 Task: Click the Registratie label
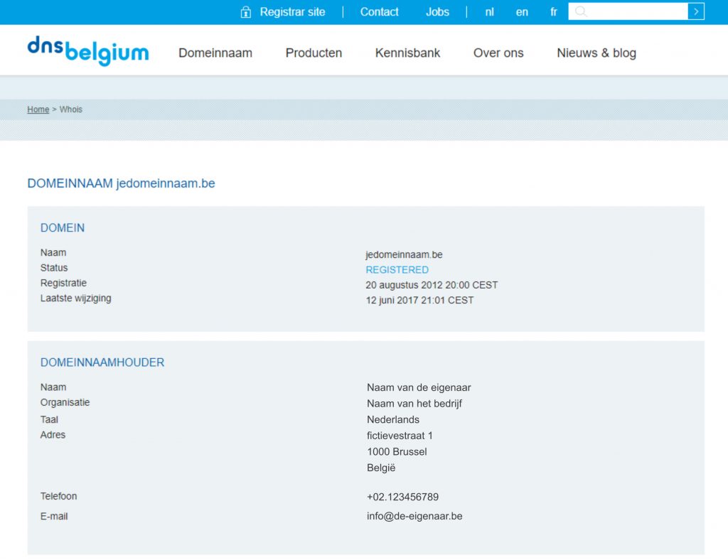click(63, 283)
